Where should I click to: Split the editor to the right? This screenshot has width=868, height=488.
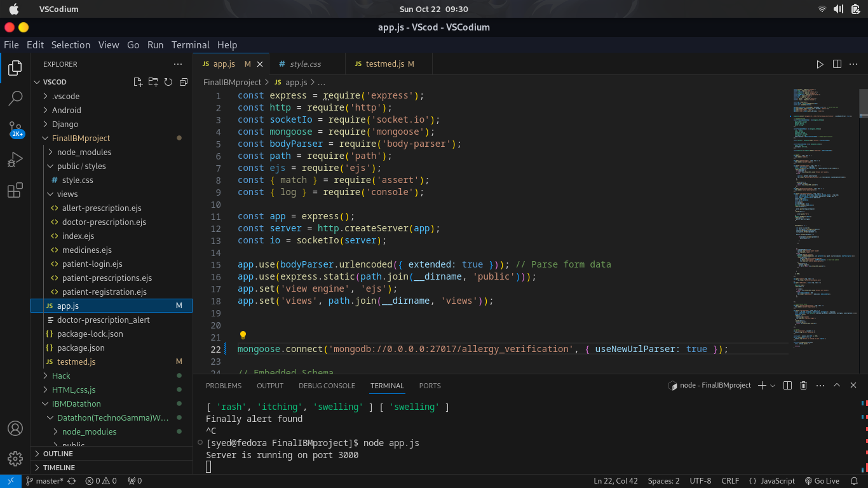(x=837, y=64)
